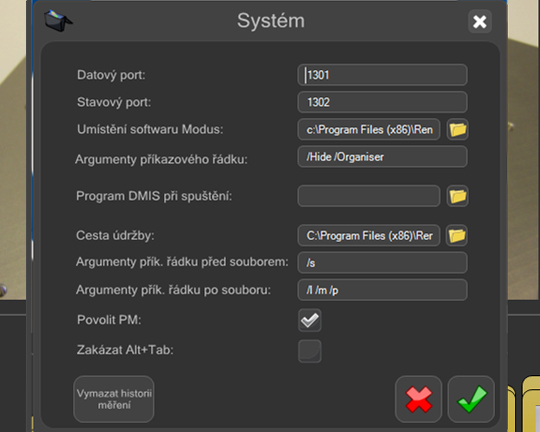Enable the Zakázat Alt+Tab checkbox
The height and width of the screenshot is (432, 540).
[310, 351]
